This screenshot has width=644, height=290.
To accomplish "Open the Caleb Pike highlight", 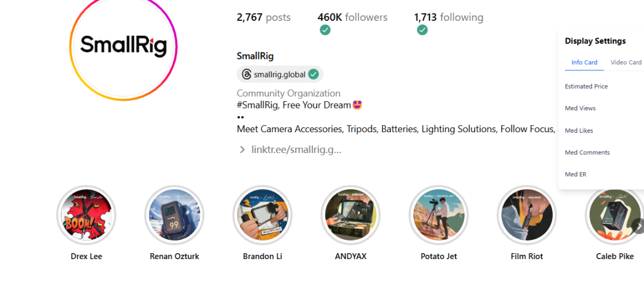I will [615, 215].
